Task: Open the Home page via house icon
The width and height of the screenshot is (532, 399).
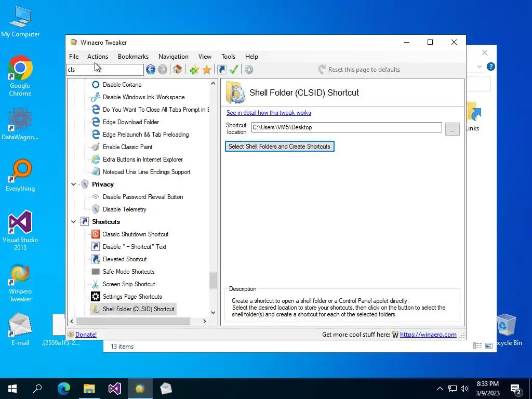Action: [177, 70]
